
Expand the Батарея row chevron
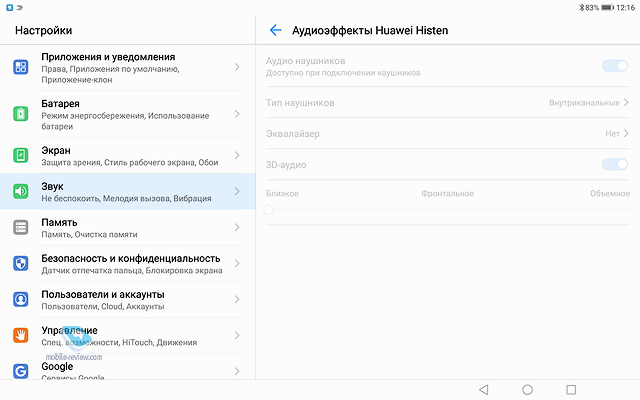point(237,114)
